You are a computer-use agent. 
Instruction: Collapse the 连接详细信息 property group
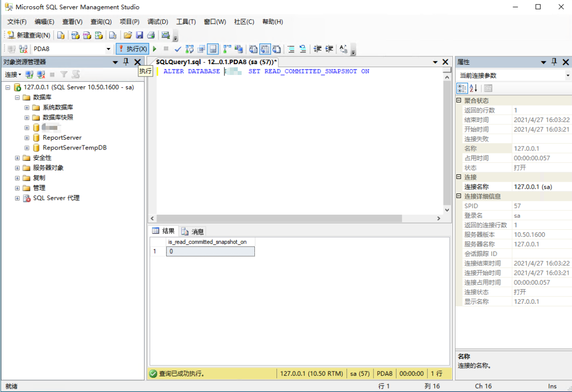click(459, 196)
